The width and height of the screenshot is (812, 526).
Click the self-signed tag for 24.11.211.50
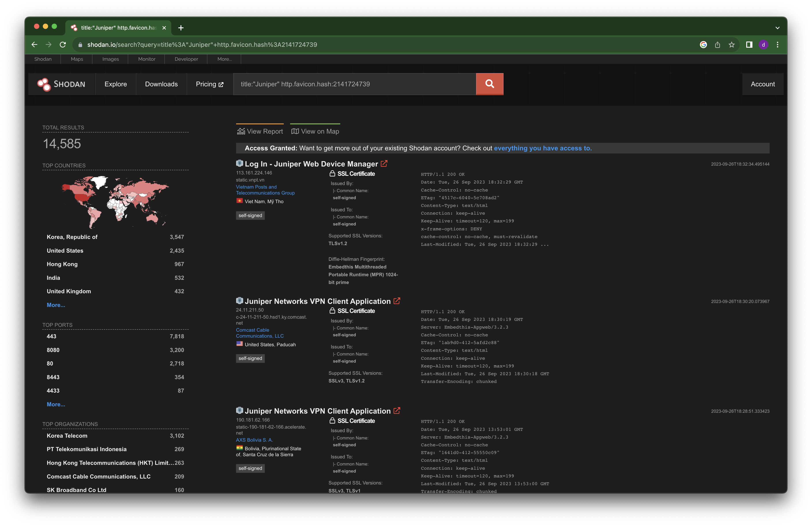tap(250, 358)
